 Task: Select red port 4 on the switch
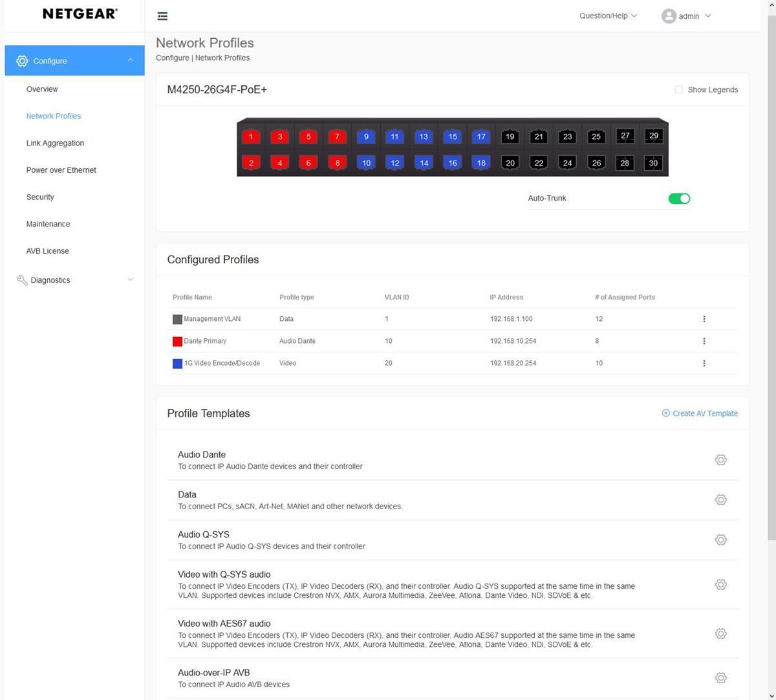[x=280, y=163]
